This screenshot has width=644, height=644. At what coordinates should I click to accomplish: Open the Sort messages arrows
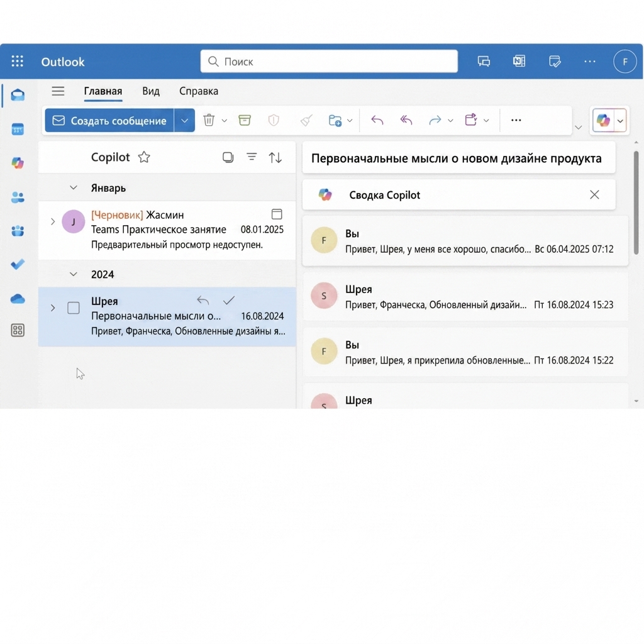pos(275,157)
